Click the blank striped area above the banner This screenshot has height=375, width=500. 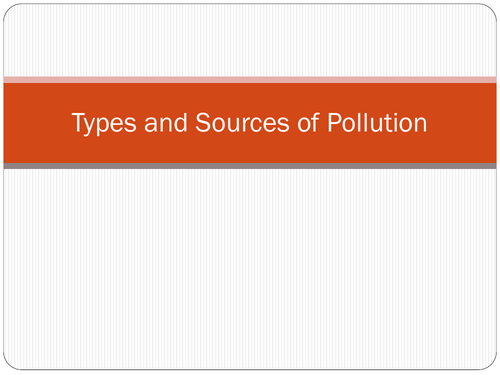coord(250,40)
